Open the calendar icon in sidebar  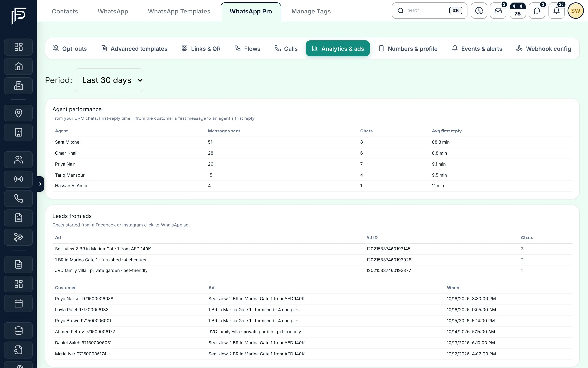(x=18, y=303)
